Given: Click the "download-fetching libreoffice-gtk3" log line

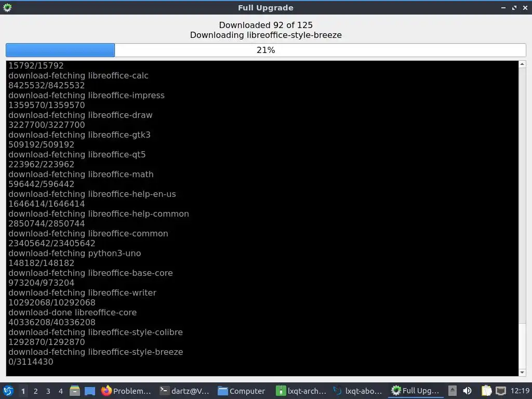Looking at the screenshot, I should coord(79,135).
